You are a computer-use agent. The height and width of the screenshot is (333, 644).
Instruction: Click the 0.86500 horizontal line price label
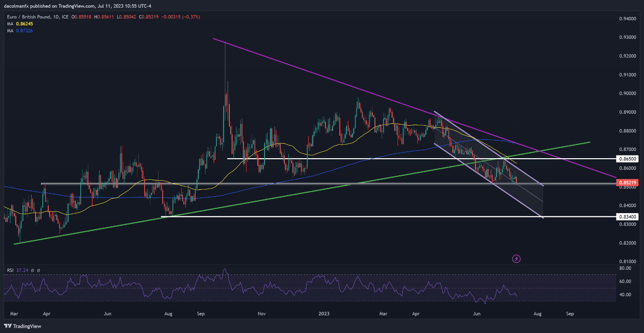point(626,159)
